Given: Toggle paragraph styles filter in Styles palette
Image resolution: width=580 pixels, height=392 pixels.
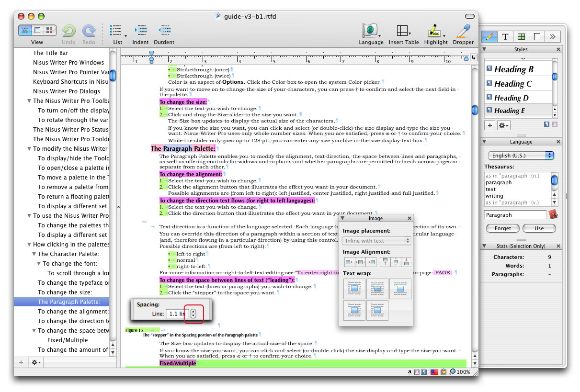Looking at the screenshot, I should 547,124.
